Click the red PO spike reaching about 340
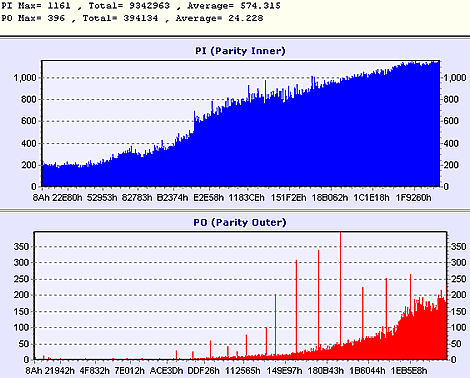 pos(319,298)
